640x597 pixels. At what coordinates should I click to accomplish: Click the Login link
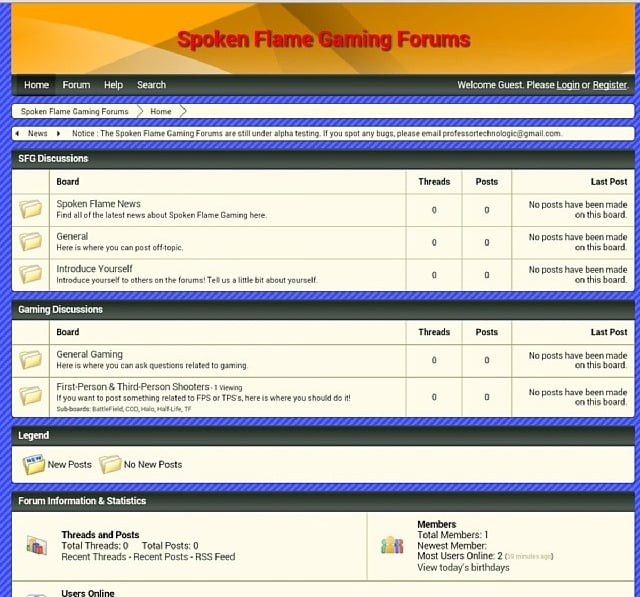pos(568,85)
